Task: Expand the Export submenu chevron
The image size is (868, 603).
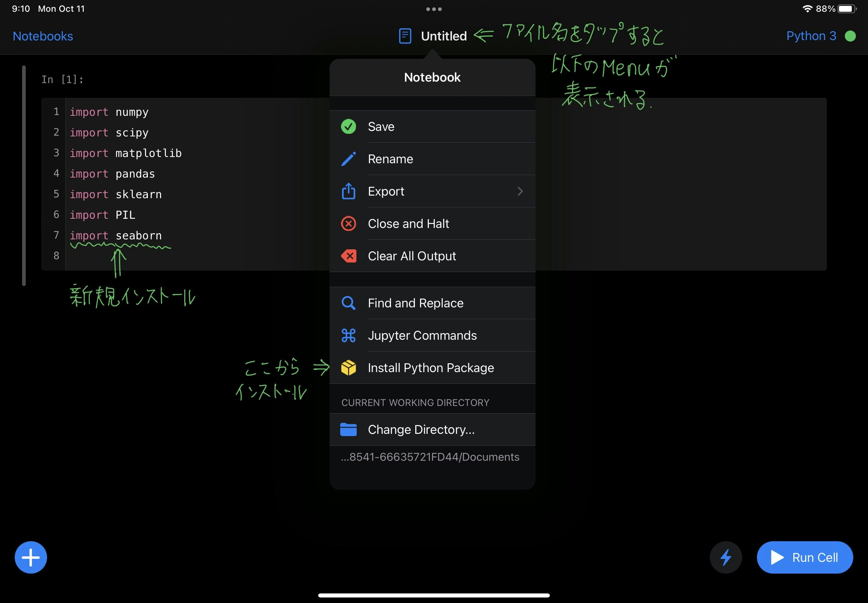Action: (x=520, y=191)
